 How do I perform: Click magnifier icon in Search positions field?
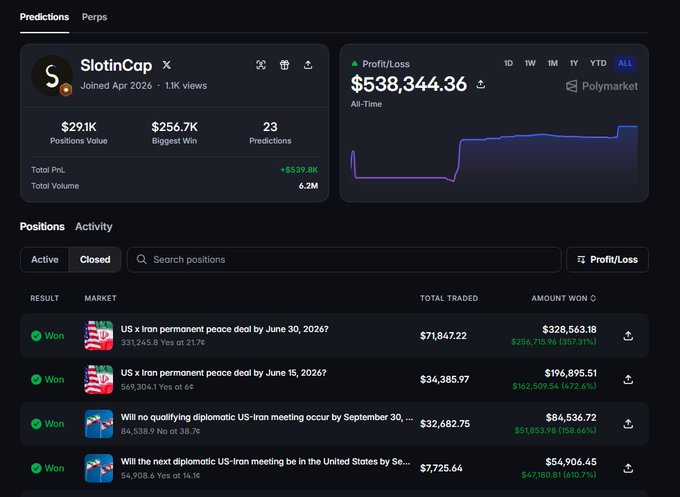coord(141,259)
